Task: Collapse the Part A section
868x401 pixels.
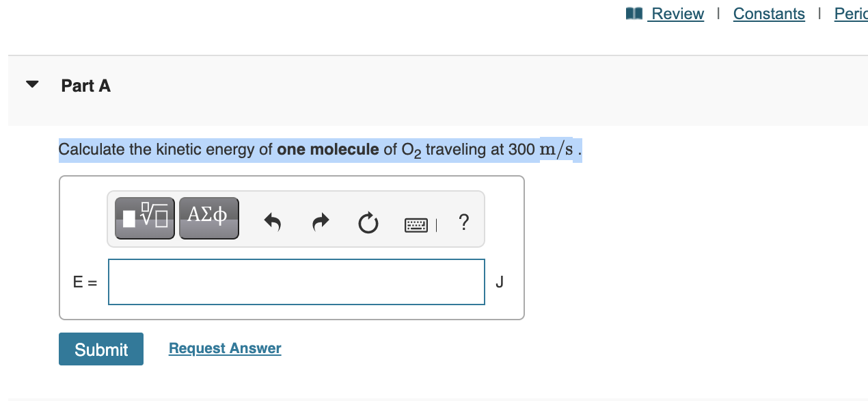Action: [31, 84]
